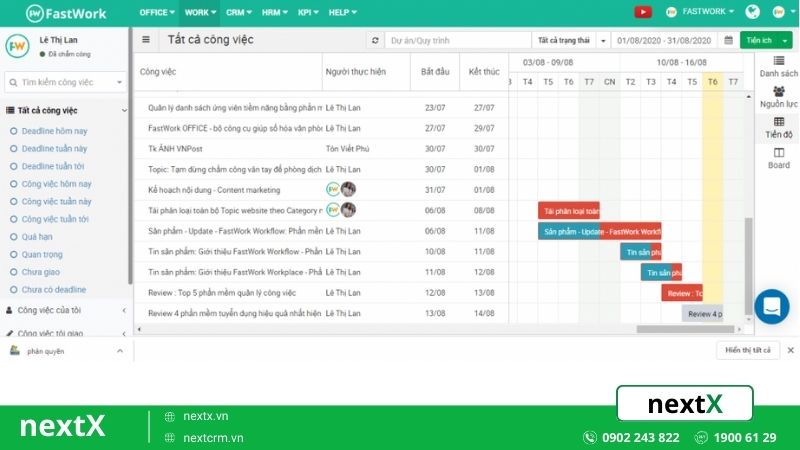Click the search magnifier icon
Image resolution: width=800 pixels, height=450 pixels.
[x=13, y=82]
